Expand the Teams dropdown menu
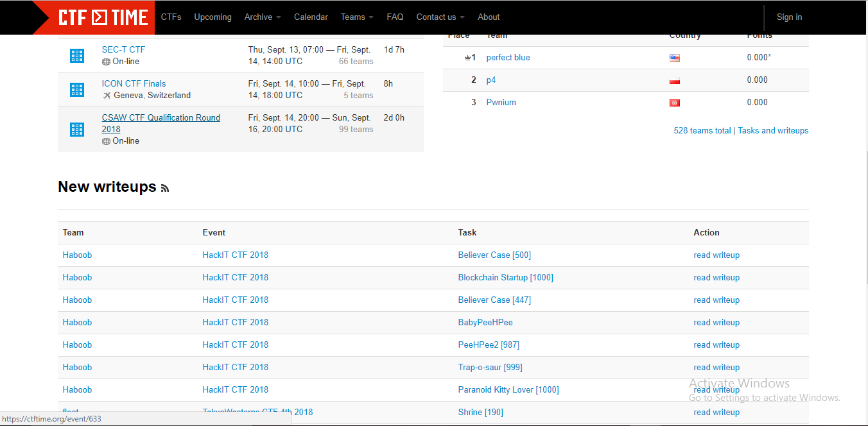Image resolution: width=868 pixels, height=426 pixels. click(x=357, y=17)
